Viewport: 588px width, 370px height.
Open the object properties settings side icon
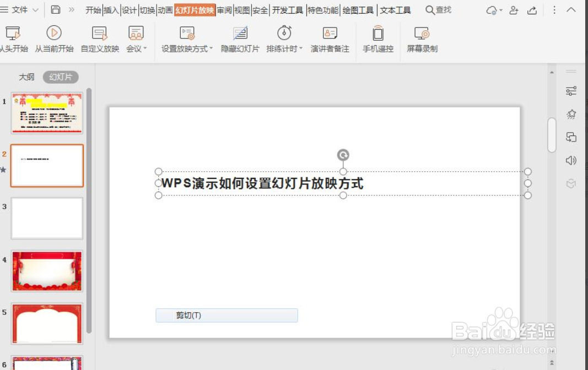571,91
